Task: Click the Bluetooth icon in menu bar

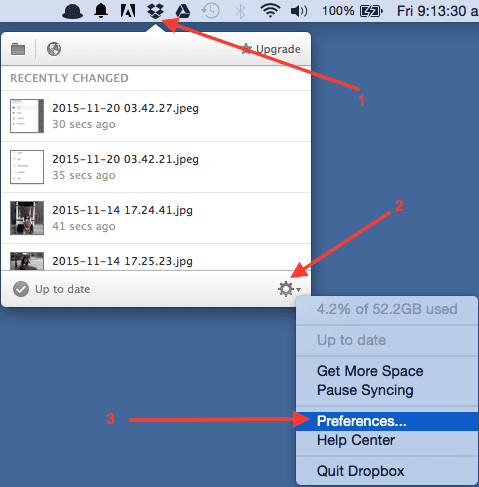Action: [240, 11]
